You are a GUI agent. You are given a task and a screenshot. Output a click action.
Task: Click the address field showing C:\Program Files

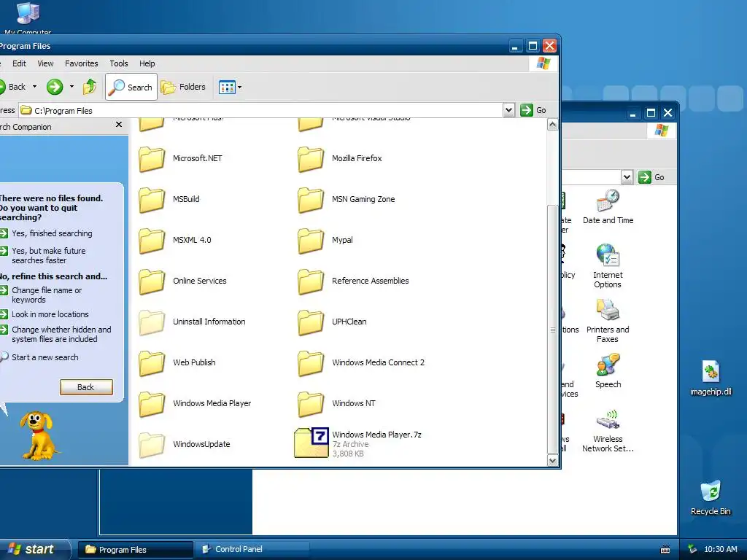[260, 111]
